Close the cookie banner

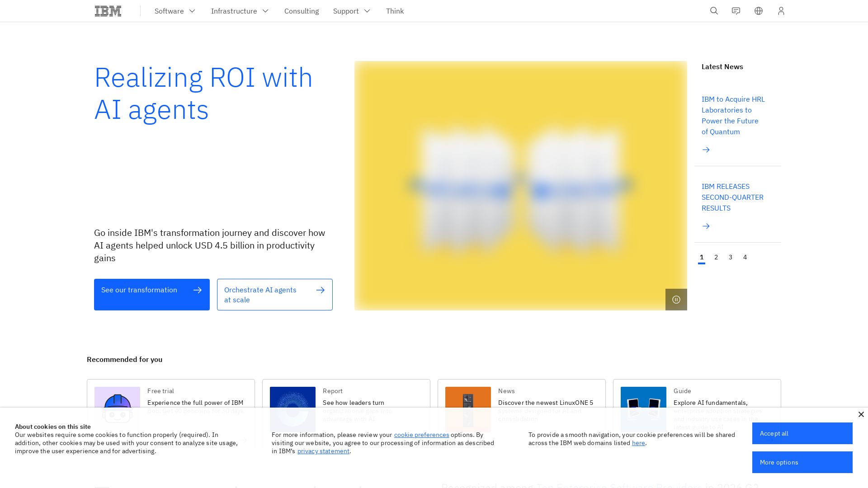(861, 414)
